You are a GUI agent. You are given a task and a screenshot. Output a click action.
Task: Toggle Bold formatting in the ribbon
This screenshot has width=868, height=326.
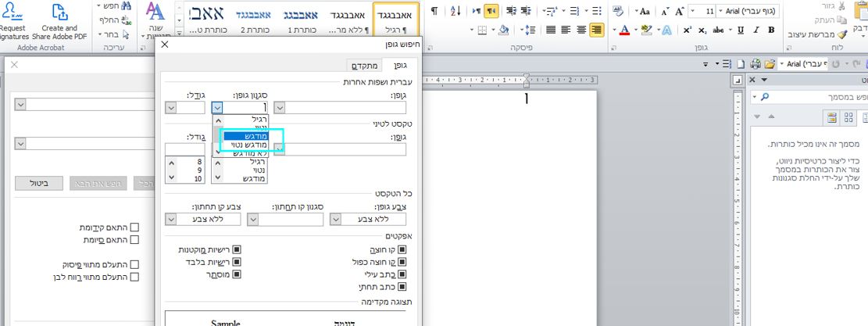click(771, 30)
